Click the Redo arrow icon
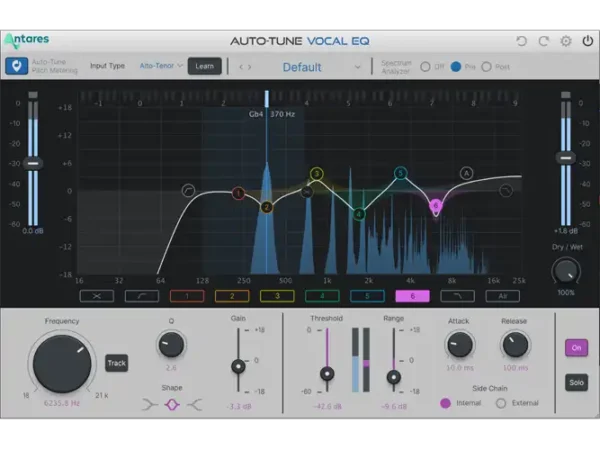Viewport: 600px width, 450px height. pyautogui.click(x=544, y=41)
